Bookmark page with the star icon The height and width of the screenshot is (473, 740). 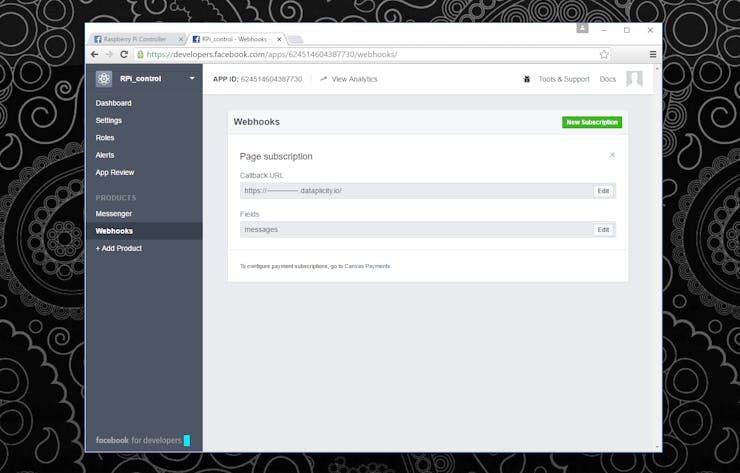point(604,54)
